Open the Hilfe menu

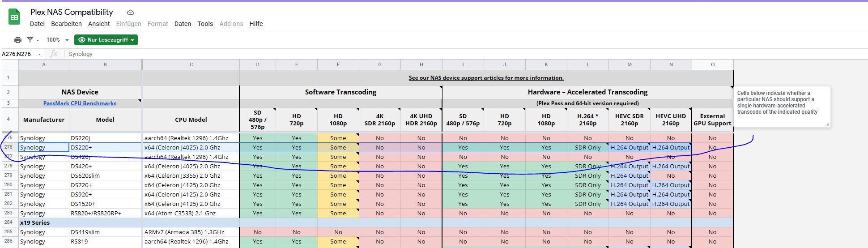256,24
